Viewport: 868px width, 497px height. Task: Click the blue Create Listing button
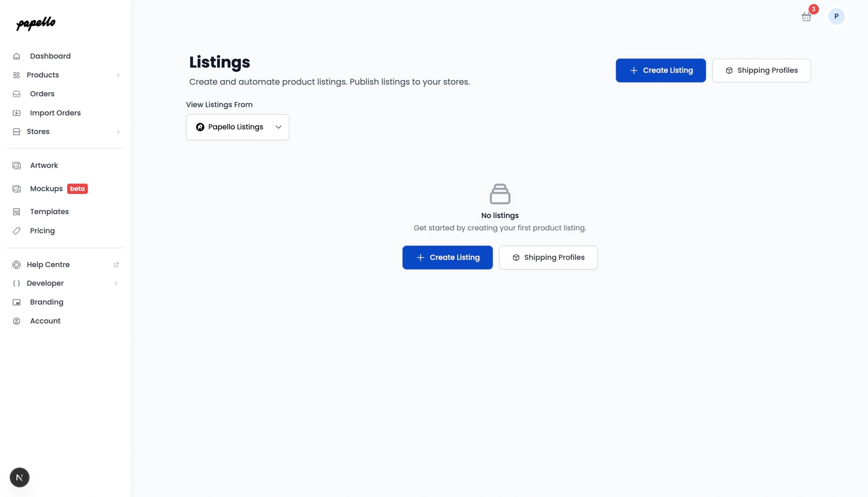coord(661,70)
